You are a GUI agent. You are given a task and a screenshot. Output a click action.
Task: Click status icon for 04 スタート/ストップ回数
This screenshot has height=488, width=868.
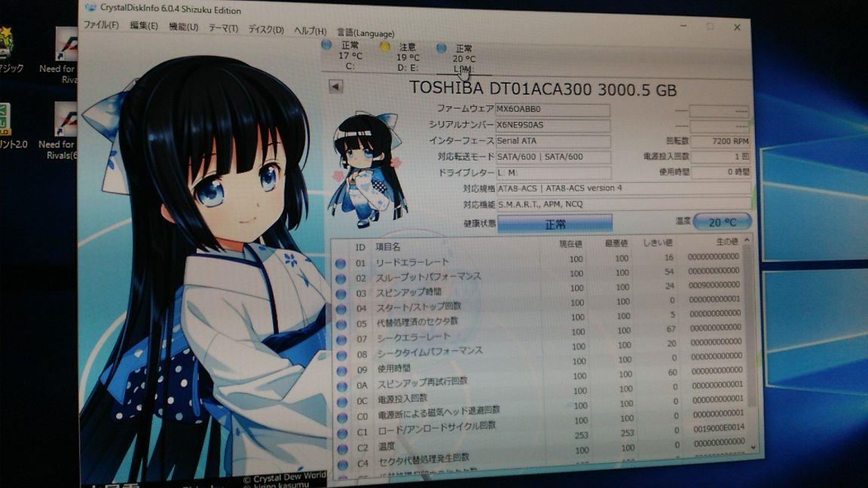point(341,310)
